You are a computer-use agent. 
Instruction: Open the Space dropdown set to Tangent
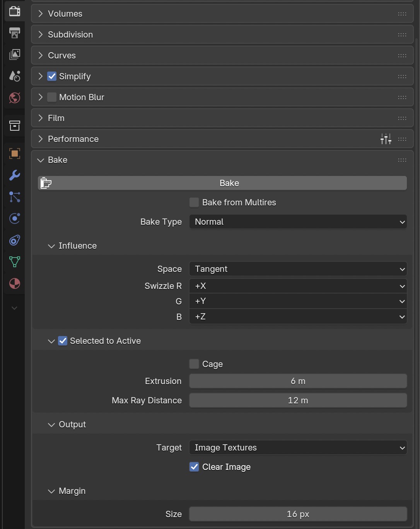pos(298,269)
